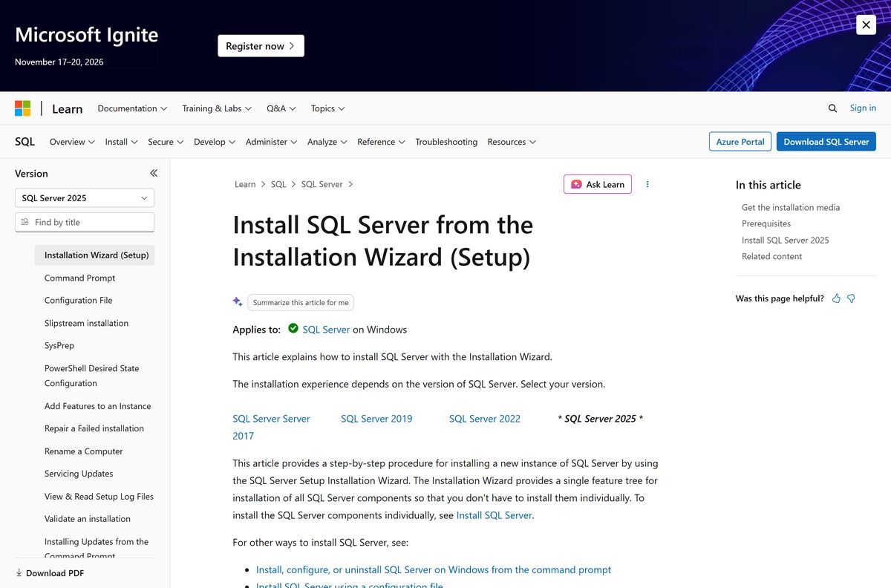The height and width of the screenshot is (588, 891).
Task: Click the Learn site title
Action: [x=67, y=108]
